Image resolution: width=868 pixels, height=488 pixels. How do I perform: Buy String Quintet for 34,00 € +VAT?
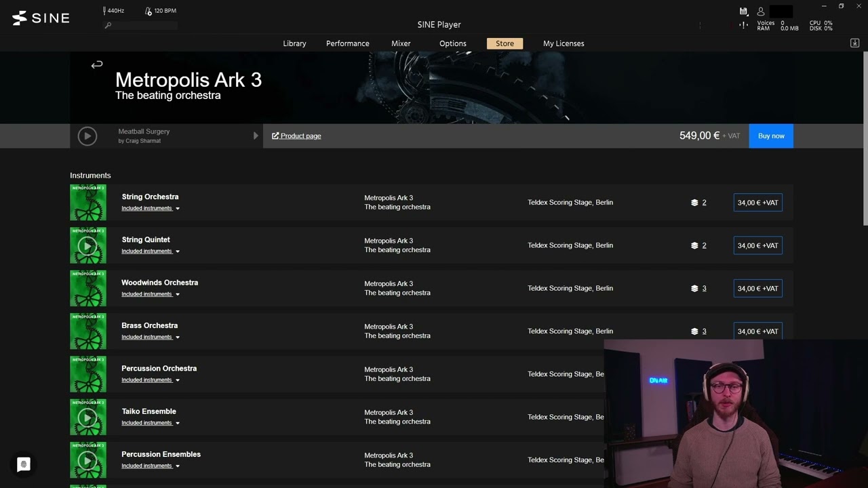pyautogui.click(x=757, y=245)
